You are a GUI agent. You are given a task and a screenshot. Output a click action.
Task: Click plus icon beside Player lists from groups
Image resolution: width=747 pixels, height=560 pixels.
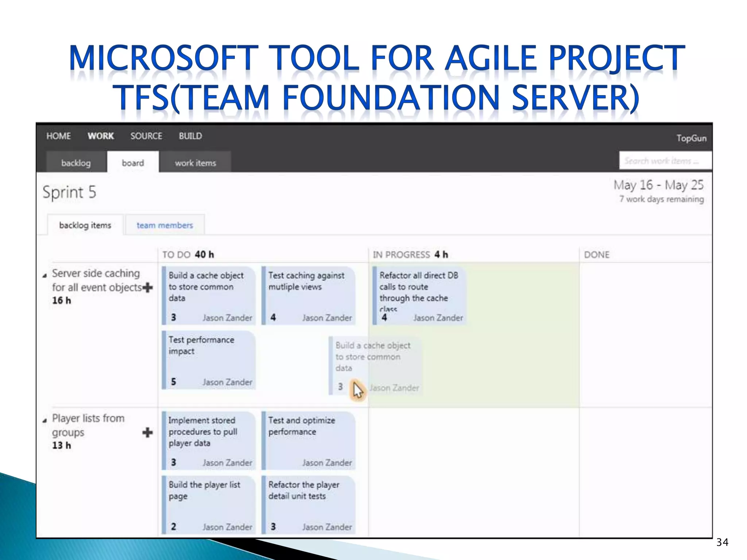point(147,433)
